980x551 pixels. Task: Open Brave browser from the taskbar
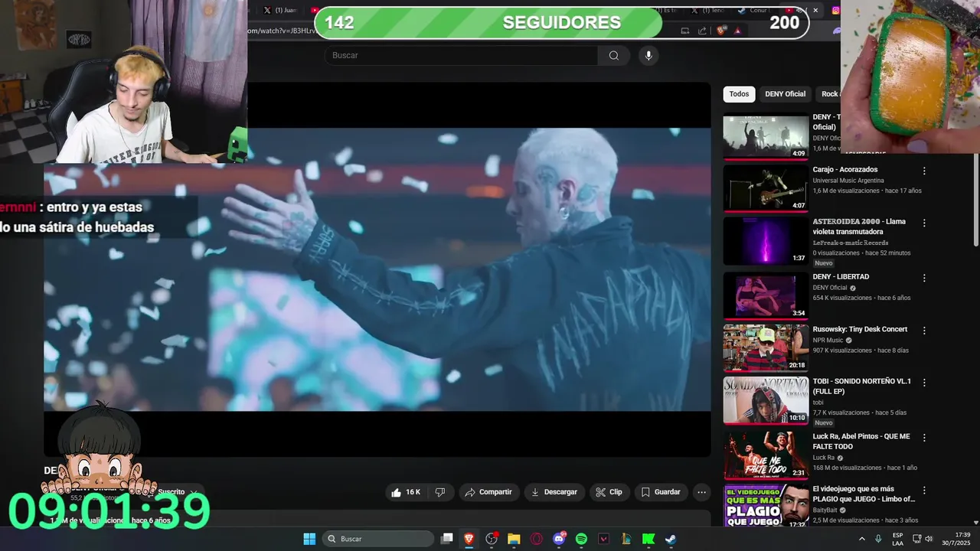(x=469, y=539)
